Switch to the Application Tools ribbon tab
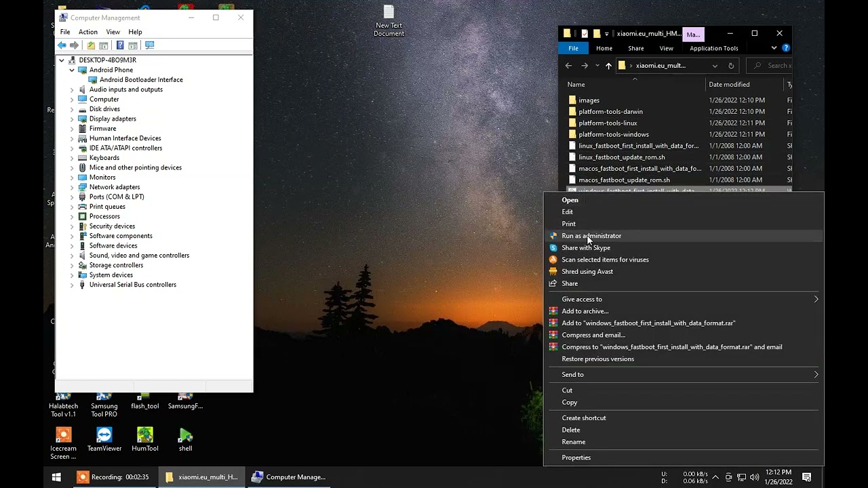868x488 pixels. click(714, 48)
